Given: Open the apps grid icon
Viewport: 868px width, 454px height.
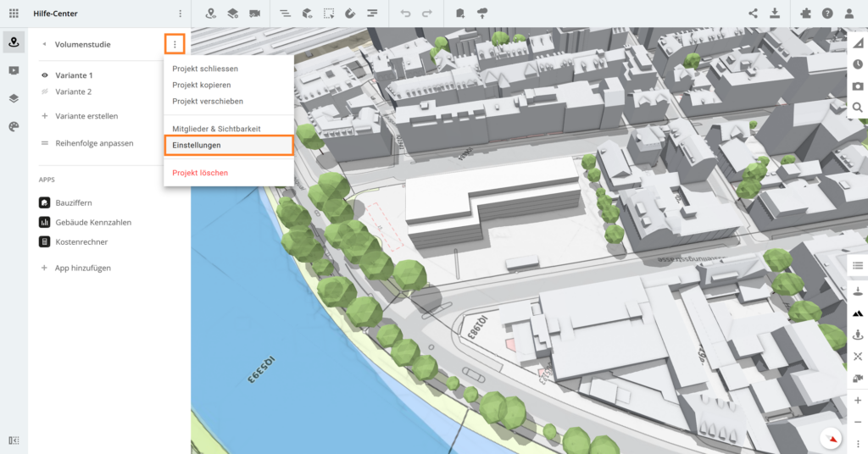Looking at the screenshot, I should (14, 14).
